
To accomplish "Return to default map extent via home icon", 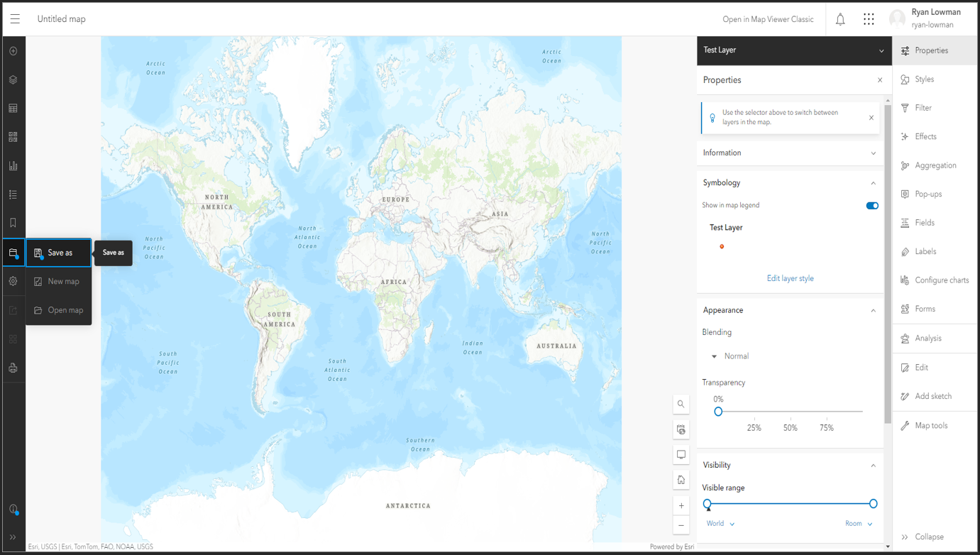I will 681,479.
